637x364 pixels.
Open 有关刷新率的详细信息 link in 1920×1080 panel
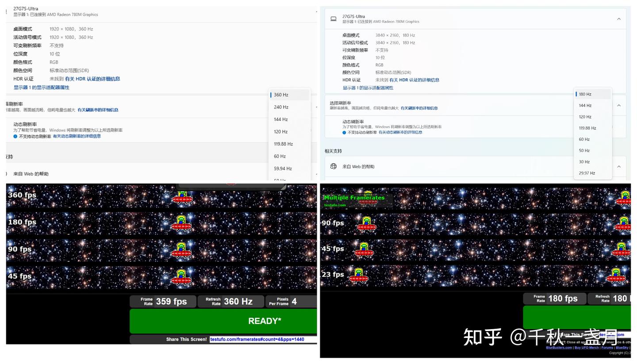[x=98, y=110]
